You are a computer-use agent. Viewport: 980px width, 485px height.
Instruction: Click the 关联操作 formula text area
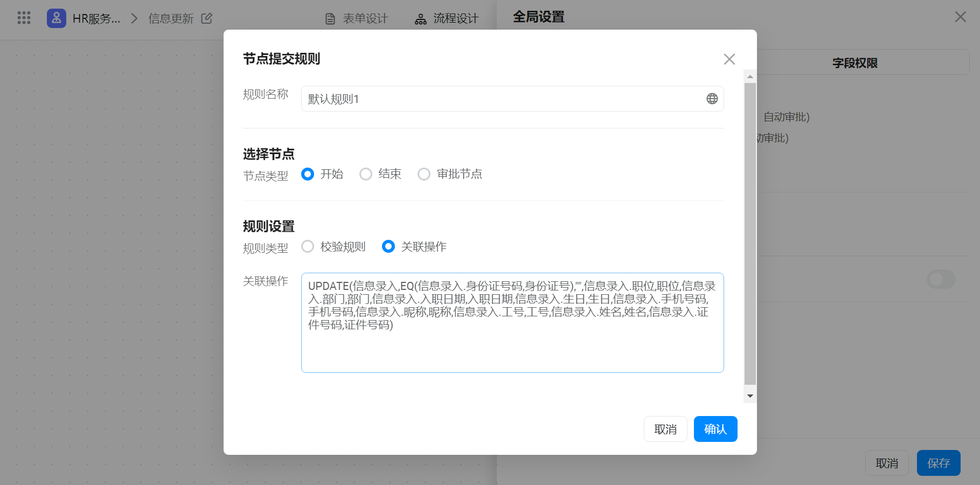pos(512,323)
